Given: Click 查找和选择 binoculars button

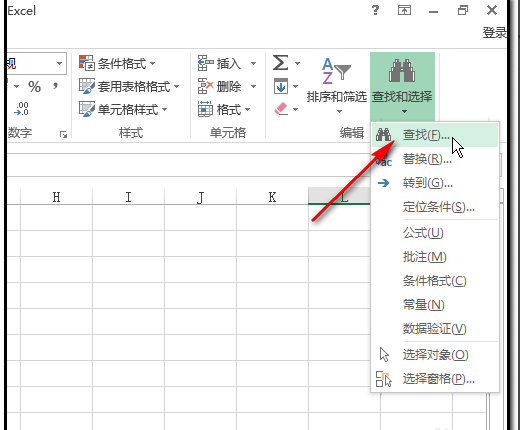Looking at the screenshot, I should (x=402, y=86).
